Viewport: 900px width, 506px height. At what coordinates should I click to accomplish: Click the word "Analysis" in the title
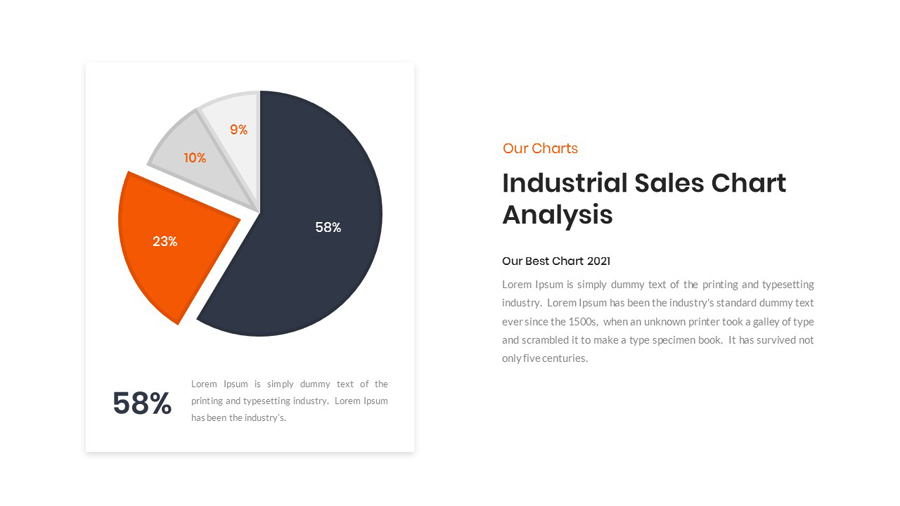[557, 215]
